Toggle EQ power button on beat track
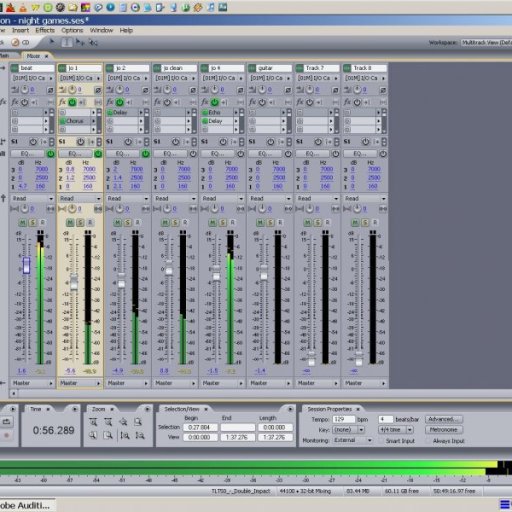The image size is (512, 512). 50,154
